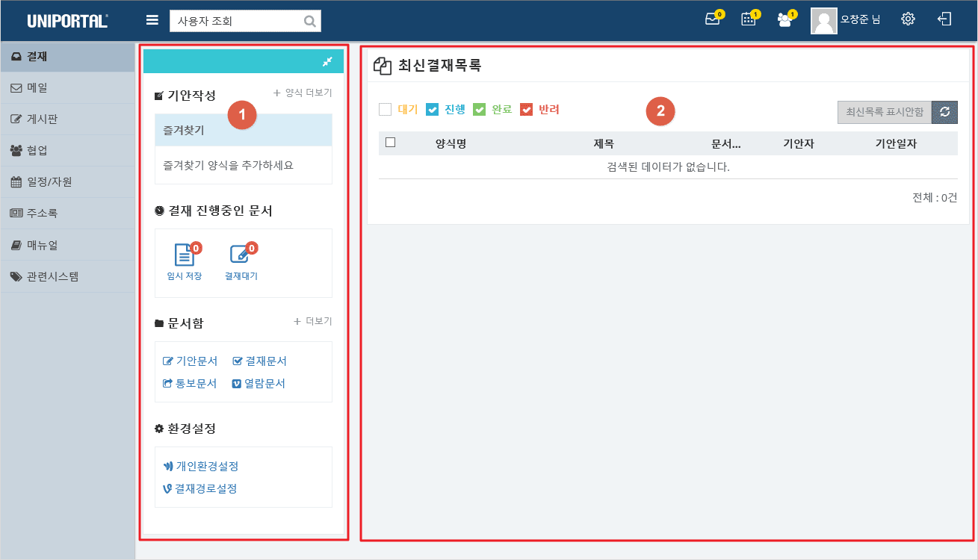Screen dimensions: 978x560
Task: Click the 즐겨찾기 양식을 추가하세요 message
Action: click(229, 165)
